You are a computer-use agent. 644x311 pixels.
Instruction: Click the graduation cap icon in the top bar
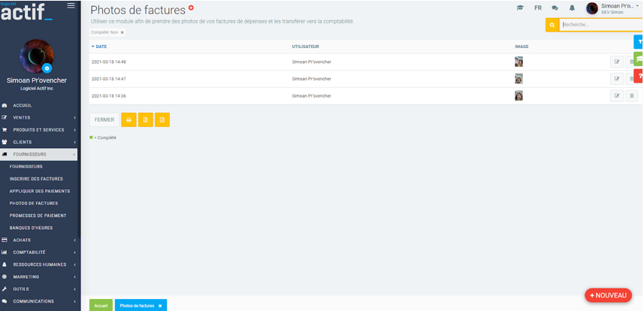(520, 8)
